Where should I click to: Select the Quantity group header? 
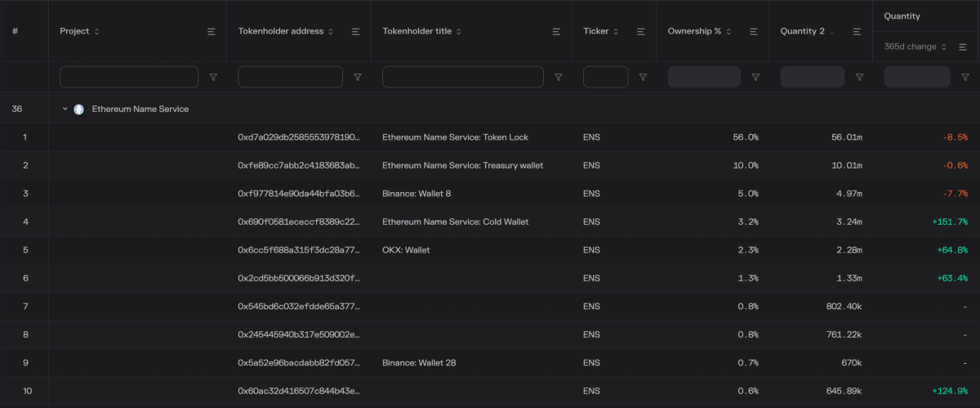(902, 16)
